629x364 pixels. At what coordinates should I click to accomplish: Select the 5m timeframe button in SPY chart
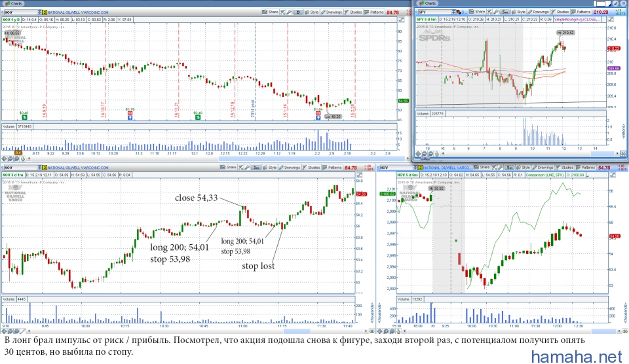505,12
